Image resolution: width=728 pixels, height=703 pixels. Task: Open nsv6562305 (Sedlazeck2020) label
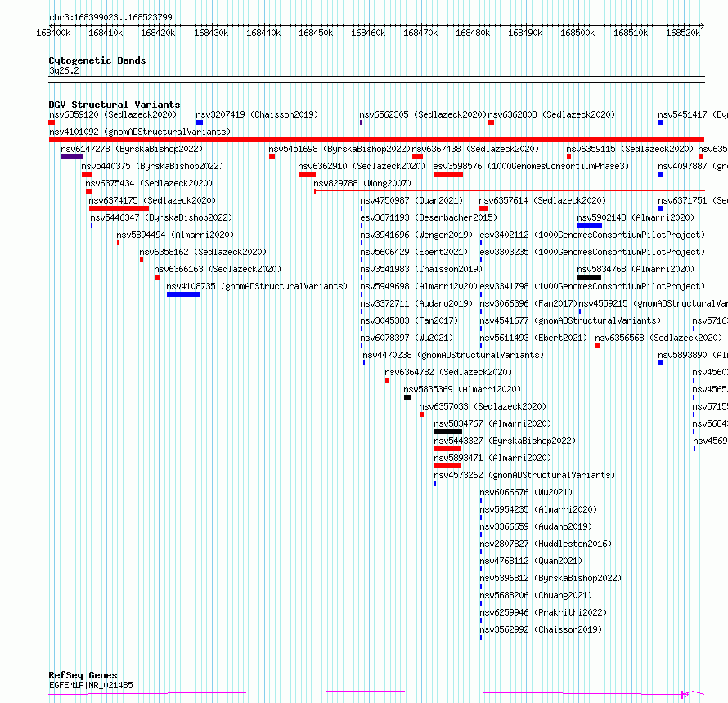click(423, 114)
